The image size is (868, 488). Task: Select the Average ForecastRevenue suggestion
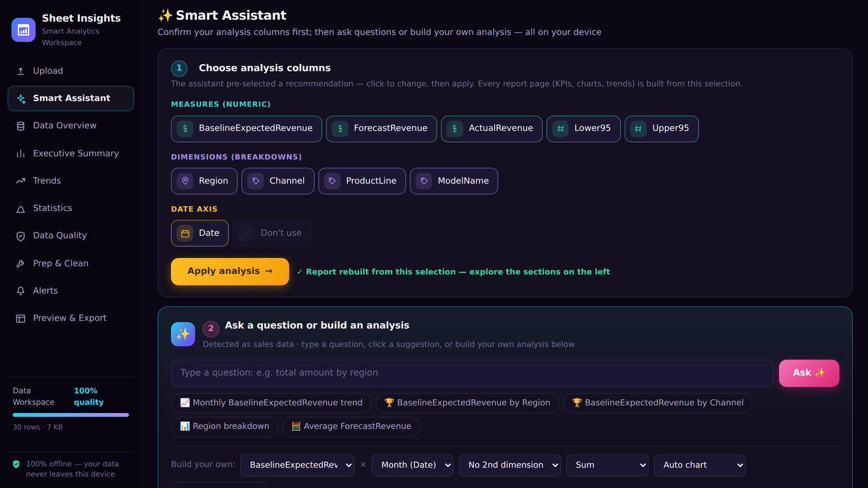tap(351, 426)
